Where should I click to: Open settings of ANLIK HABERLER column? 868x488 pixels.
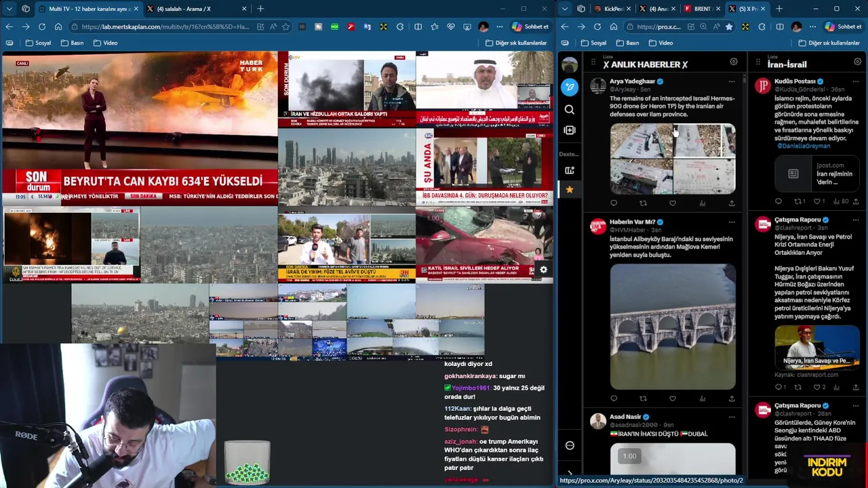point(733,62)
